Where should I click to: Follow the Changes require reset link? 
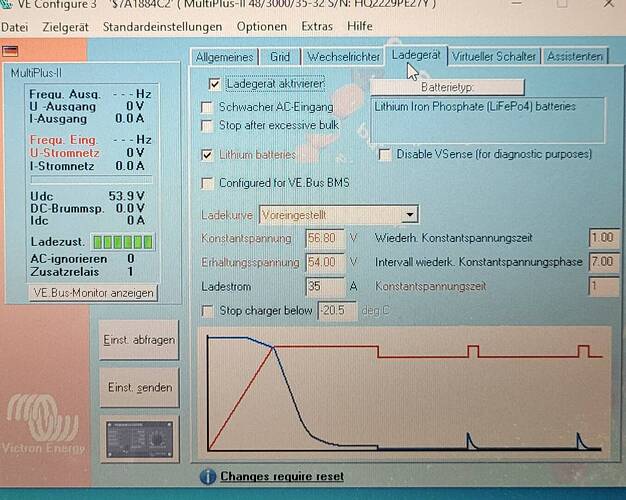[282, 476]
